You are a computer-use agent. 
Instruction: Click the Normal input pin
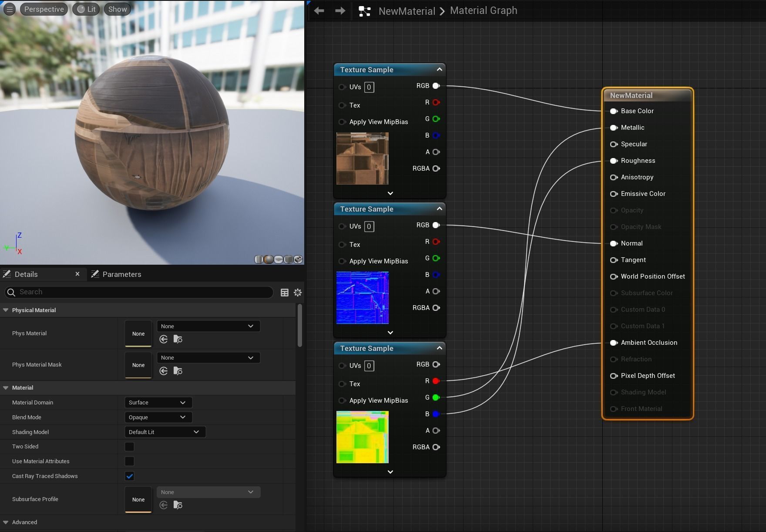[614, 243]
